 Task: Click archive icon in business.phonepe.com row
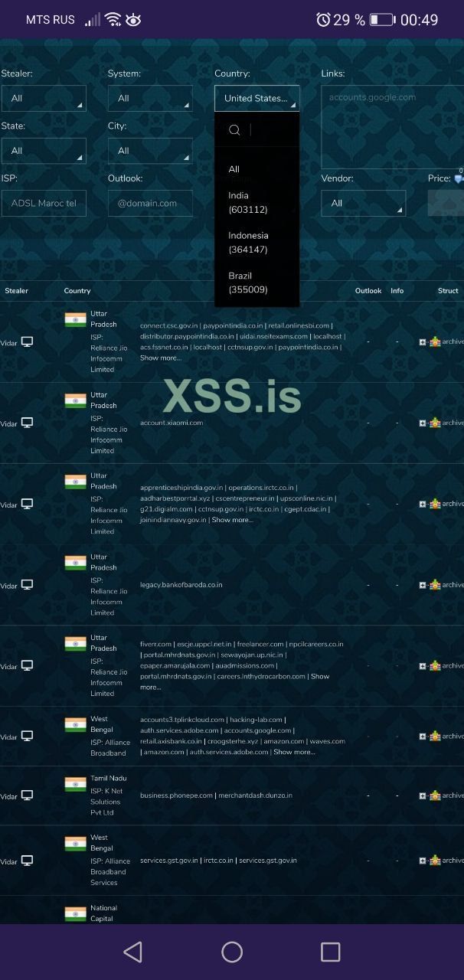[x=435, y=795]
